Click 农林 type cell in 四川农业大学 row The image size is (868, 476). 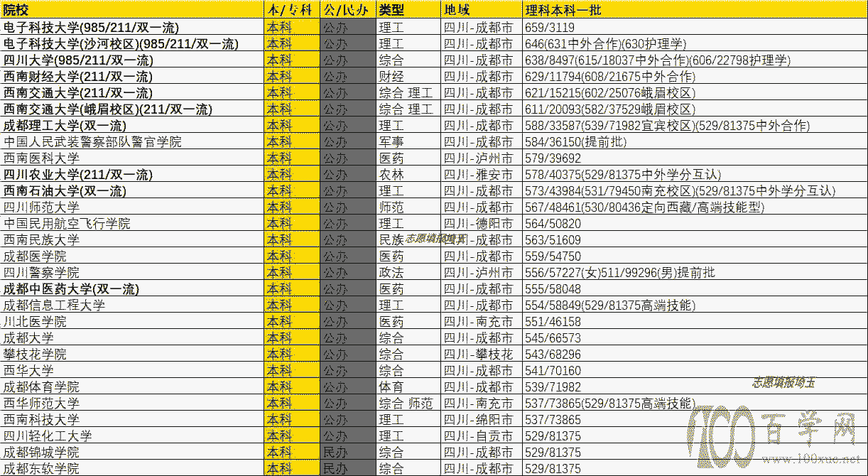[408, 175]
